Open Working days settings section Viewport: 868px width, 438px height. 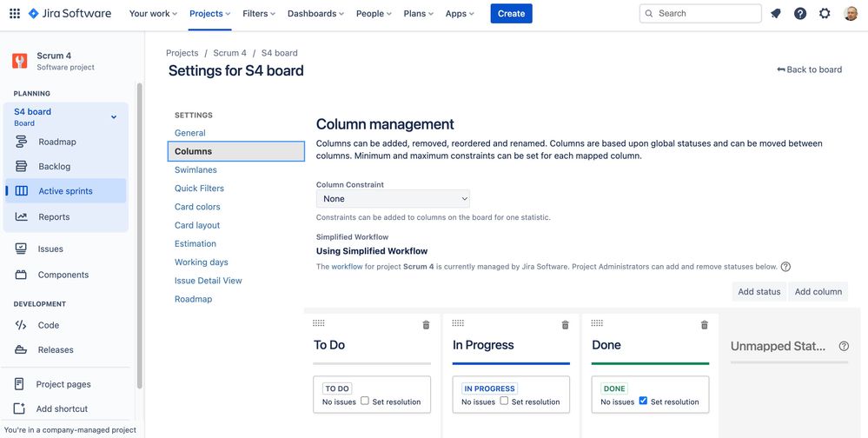point(202,262)
